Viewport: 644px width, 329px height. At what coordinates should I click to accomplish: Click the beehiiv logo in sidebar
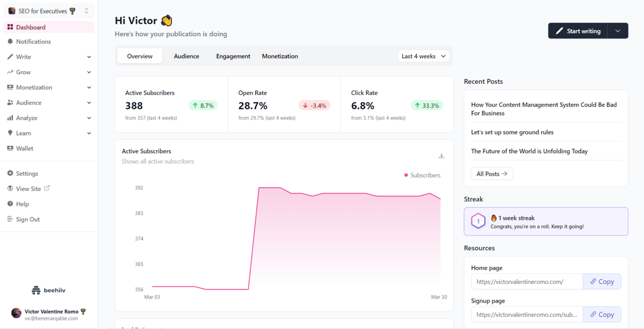click(49, 290)
